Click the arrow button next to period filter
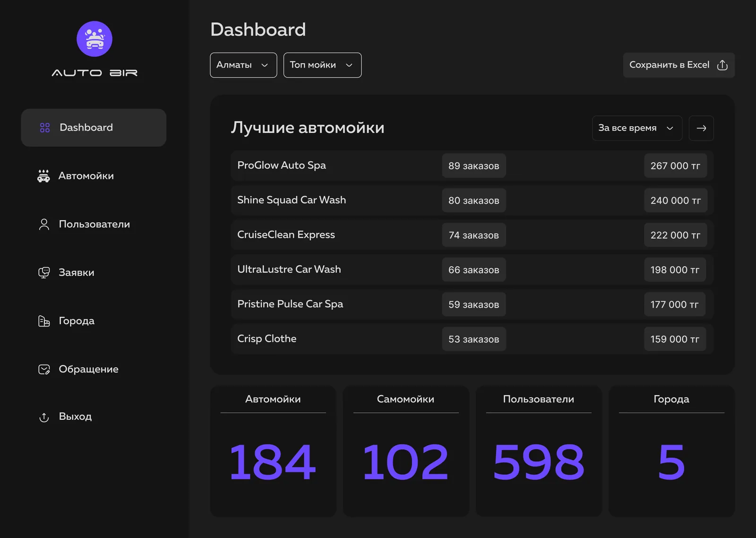 (701, 128)
